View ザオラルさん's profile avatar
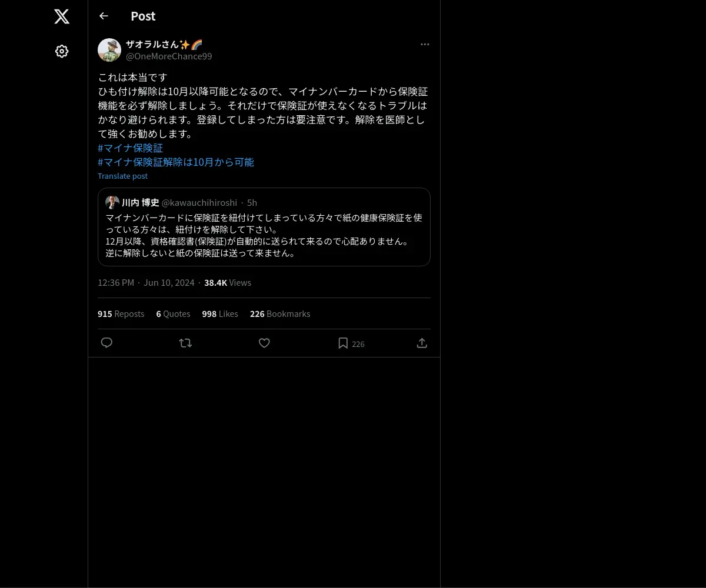This screenshot has width=706, height=588. pyautogui.click(x=109, y=50)
